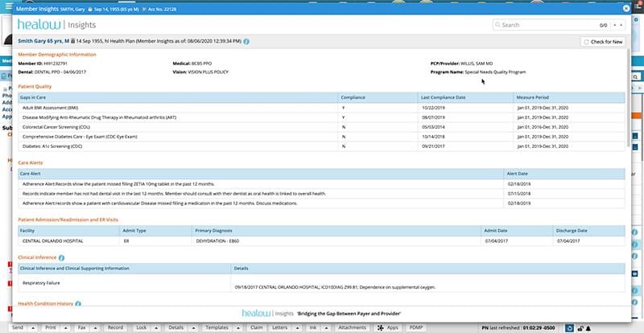Image resolution: width=644 pixels, height=333 pixels.
Task: Click the healow Insights logo at top
Action: [56, 25]
